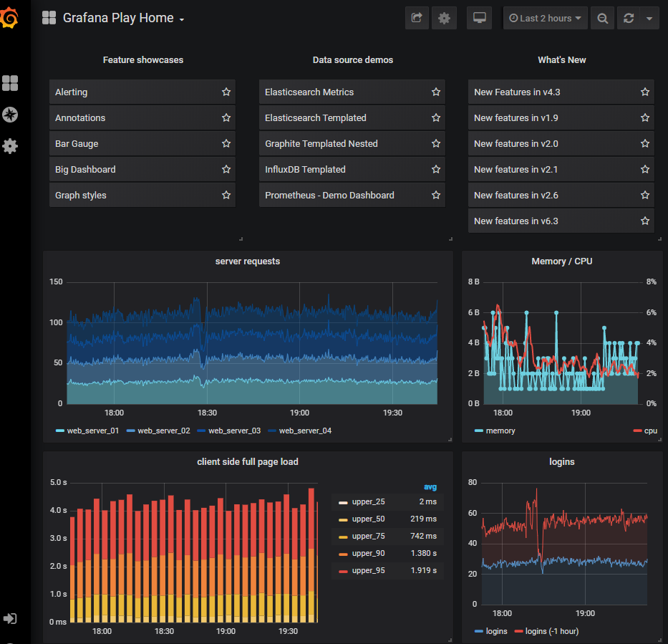Star New features in v6.3
Viewport: 668px width, 644px height.
coord(645,221)
